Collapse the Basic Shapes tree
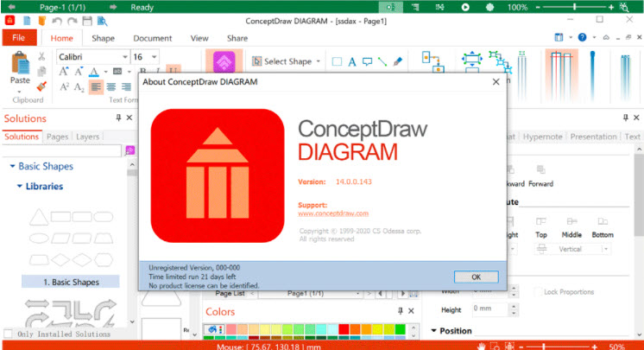 tap(12, 166)
